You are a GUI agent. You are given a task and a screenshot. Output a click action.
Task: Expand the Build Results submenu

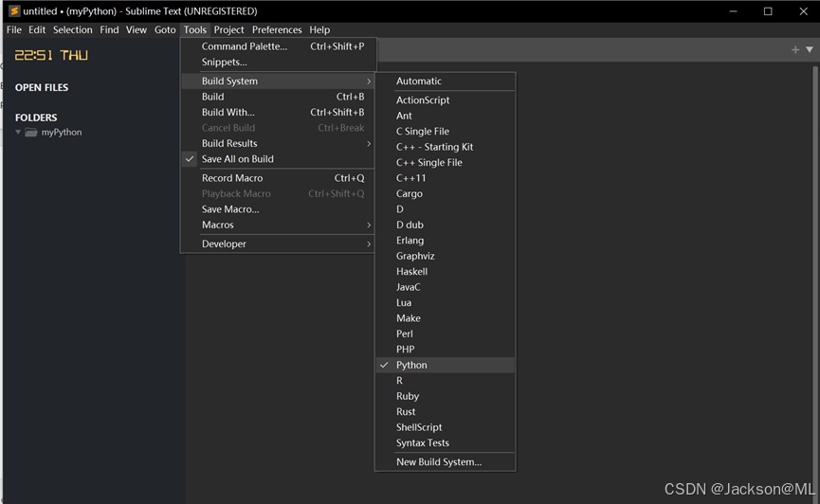[278, 143]
